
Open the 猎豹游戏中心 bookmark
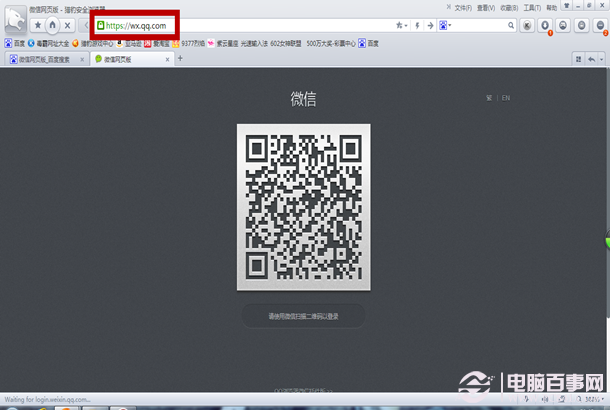pyautogui.click(x=93, y=43)
